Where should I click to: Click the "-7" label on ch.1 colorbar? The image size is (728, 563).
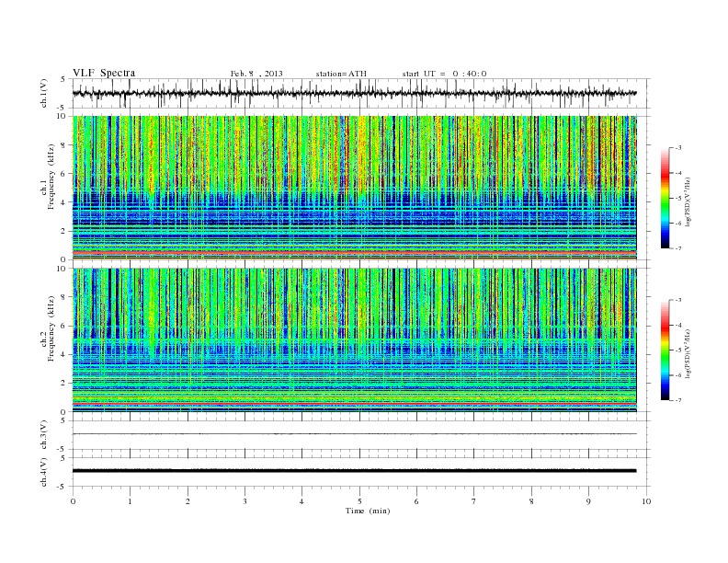point(678,248)
